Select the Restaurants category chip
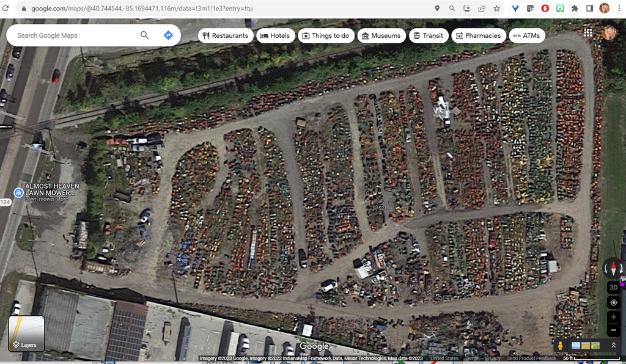 click(x=226, y=35)
